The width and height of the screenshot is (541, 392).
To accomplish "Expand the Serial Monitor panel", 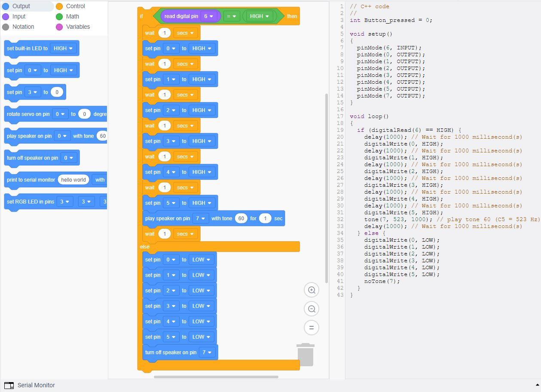I will pyautogui.click(x=36, y=386).
